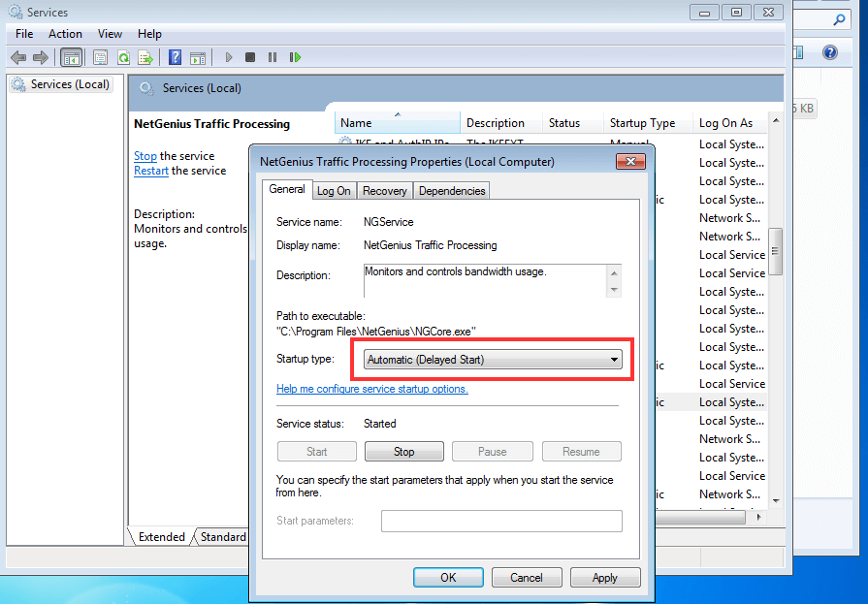Click the NGService service name text
868x604 pixels.
point(389,222)
